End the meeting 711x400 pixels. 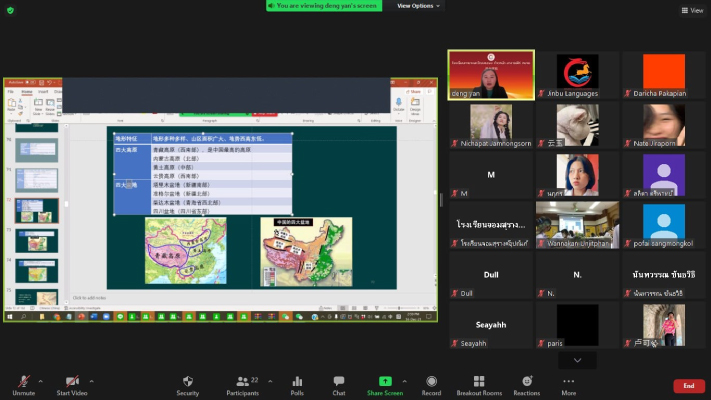click(688, 386)
